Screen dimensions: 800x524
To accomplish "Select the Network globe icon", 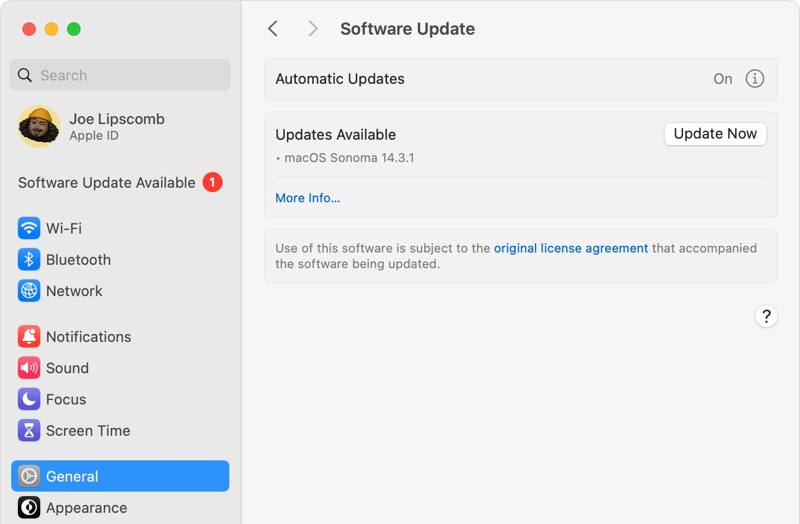I will tap(29, 291).
